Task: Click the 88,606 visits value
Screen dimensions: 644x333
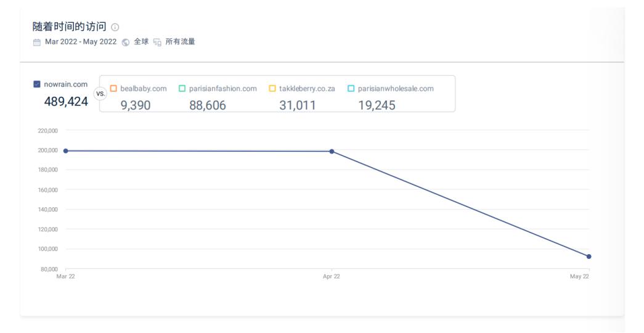Action: point(208,105)
